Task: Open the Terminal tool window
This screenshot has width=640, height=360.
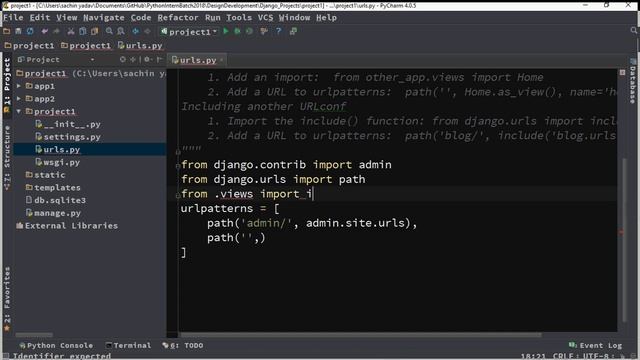Action: (128, 345)
